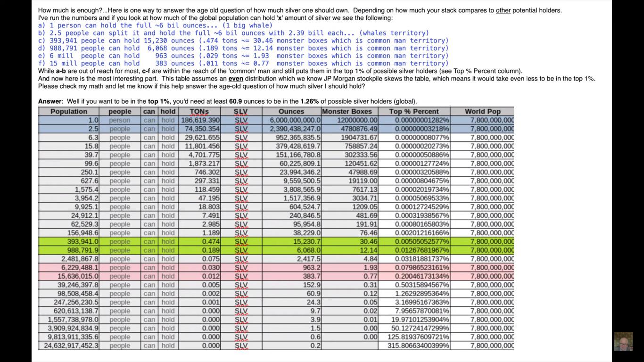
Task: Click the pink 6,229,488.1 population cell
Action: coord(69,267)
